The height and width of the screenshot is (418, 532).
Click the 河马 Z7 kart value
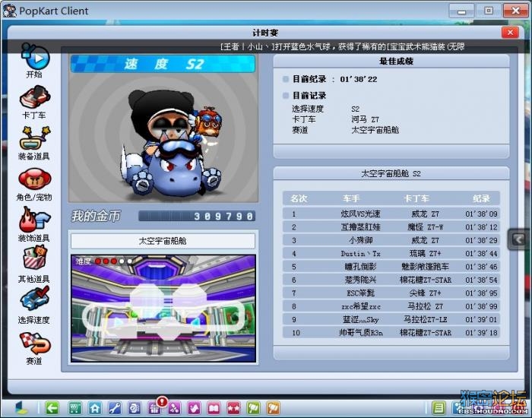pos(365,119)
